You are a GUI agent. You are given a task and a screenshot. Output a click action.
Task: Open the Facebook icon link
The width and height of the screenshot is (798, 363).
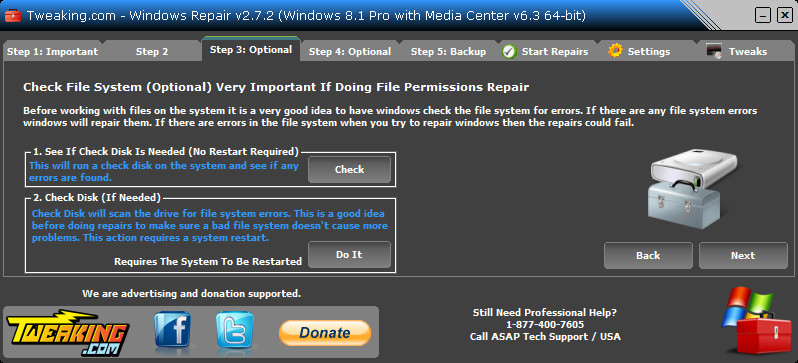[x=173, y=330]
